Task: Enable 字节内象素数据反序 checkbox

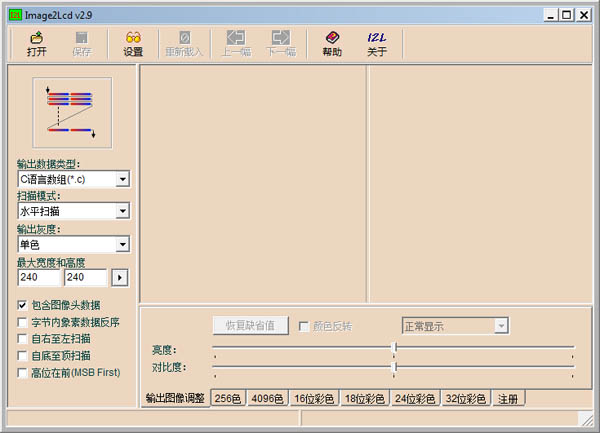Action: tap(22, 322)
